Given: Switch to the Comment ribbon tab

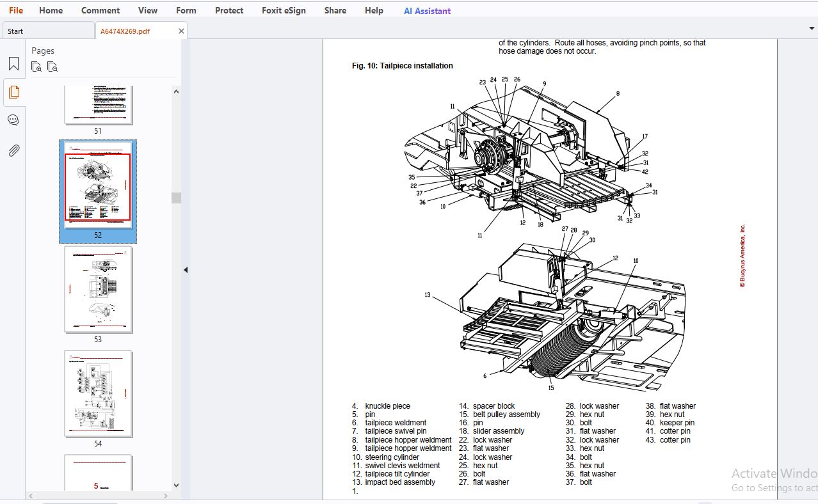Looking at the screenshot, I should click(x=100, y=10).
